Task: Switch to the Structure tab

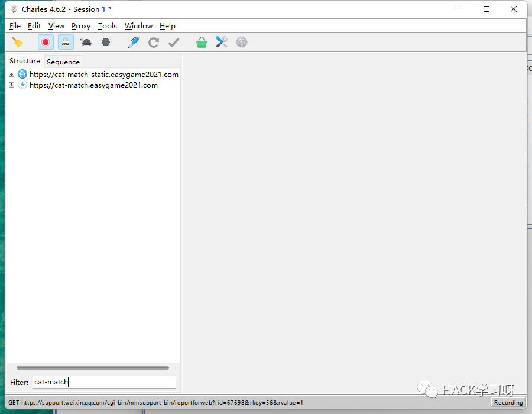Action: point(25,61)
